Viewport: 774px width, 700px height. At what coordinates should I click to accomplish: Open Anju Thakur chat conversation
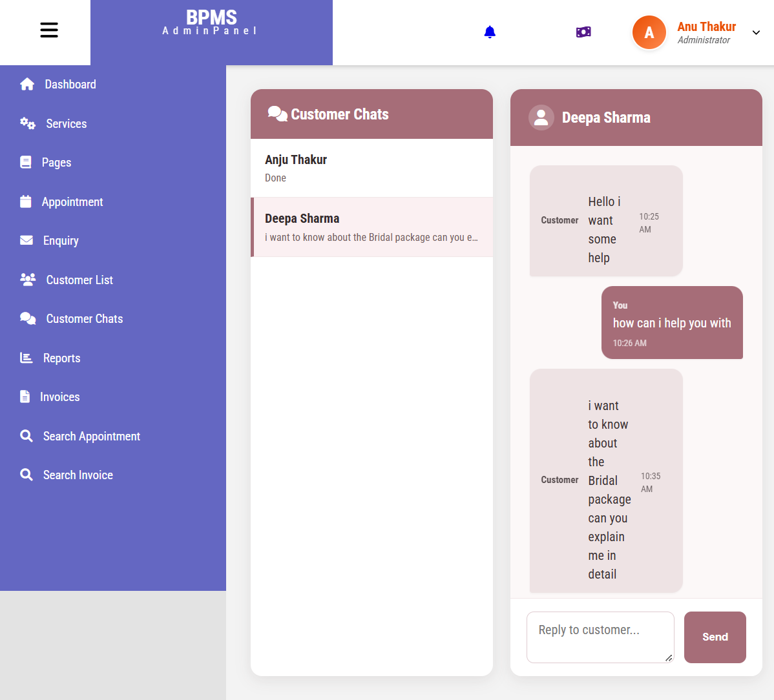371,168
